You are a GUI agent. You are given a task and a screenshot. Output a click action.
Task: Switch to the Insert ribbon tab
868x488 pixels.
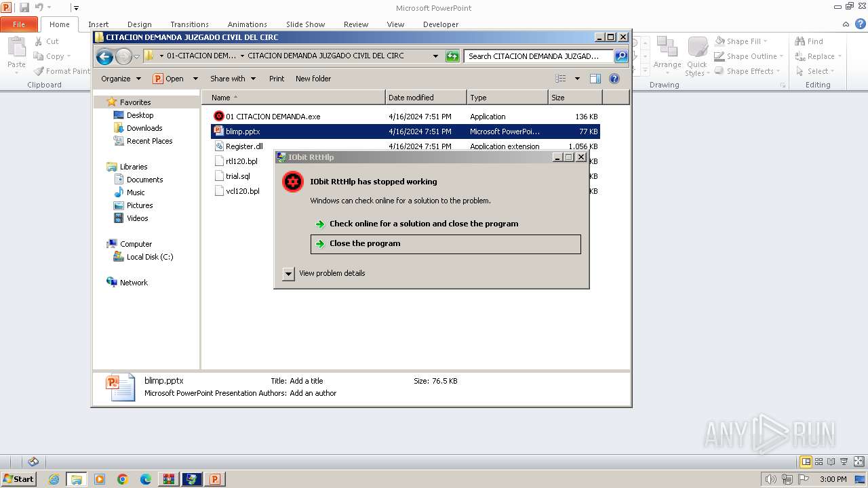pyautogui.click(x=98, y=24)
